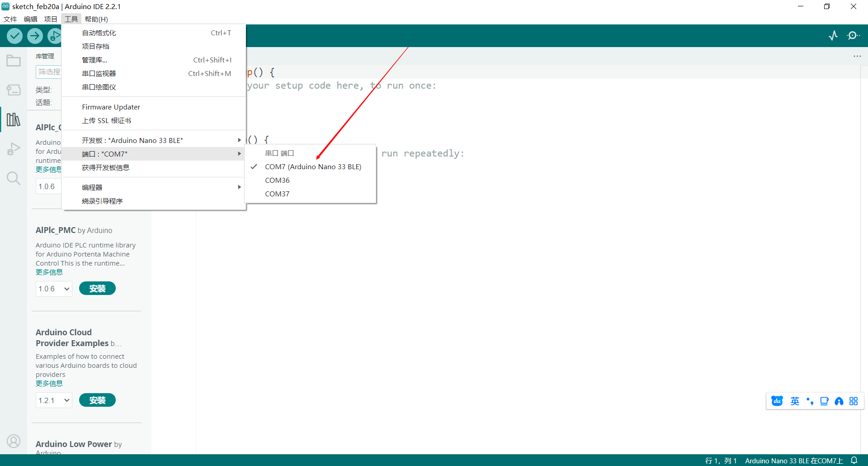Image resolution: width=868 pixels, height=466 pixels.
Task: Expand the 编程器 submenu
Action: [154, 187]
